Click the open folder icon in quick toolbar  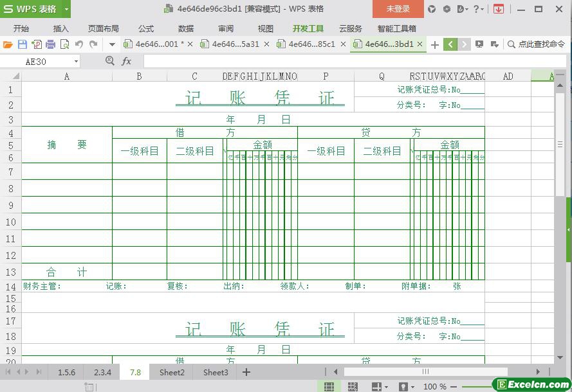click(x=8, y=44)
